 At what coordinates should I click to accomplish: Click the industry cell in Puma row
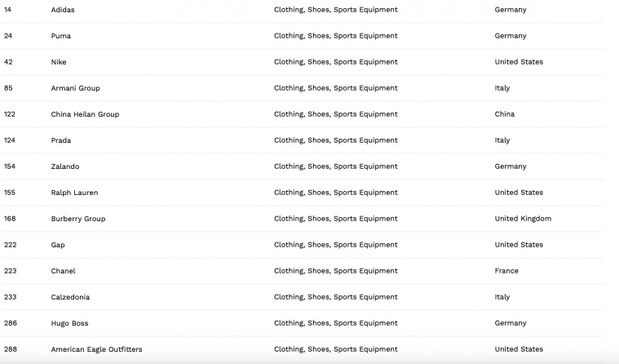(336, 36)
